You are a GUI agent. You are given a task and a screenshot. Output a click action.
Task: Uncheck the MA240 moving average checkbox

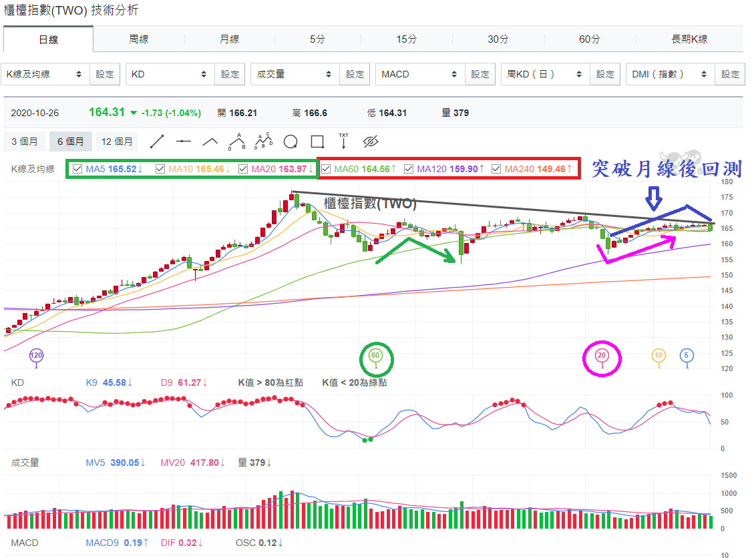(x=496, y=169)
